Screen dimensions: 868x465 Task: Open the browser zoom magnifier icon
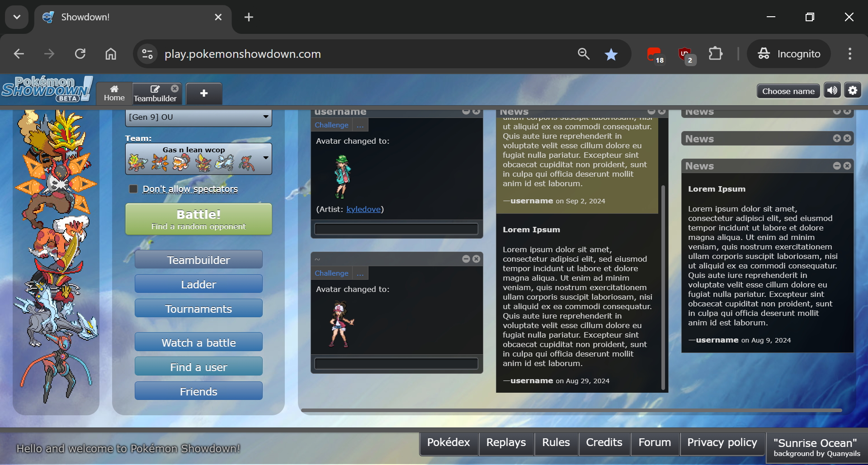coord(584,54)
